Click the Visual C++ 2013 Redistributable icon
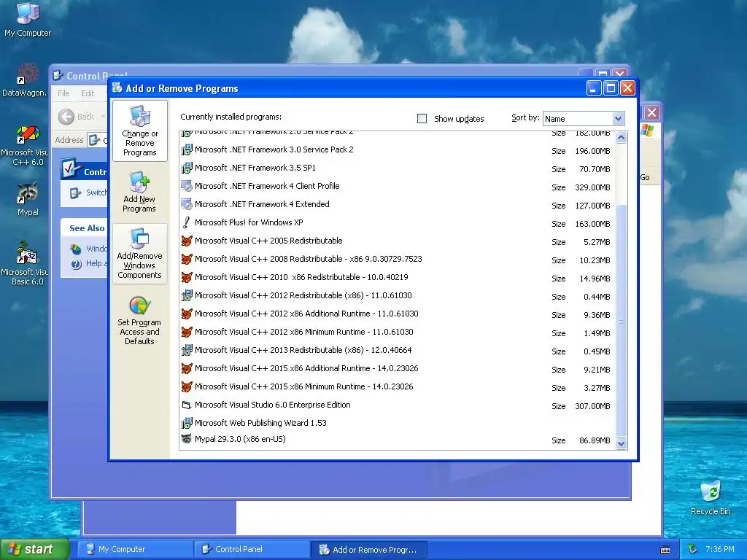The width and height of the screenshot is (747, 560). pyautogui.click(x=187, y=351)
